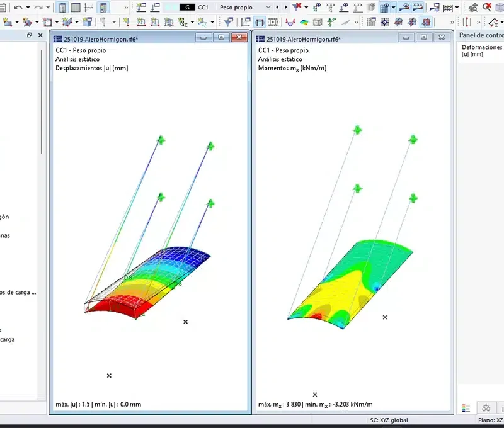This screenshot has width=504, height=428.
Task: Click the green support reactions icon
Action: point(331,22)
